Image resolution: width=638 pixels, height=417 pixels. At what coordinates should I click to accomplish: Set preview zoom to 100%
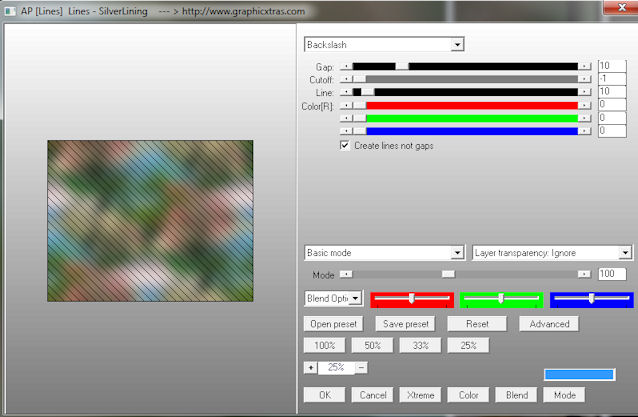pyautogui.click(x=324, y=345)
